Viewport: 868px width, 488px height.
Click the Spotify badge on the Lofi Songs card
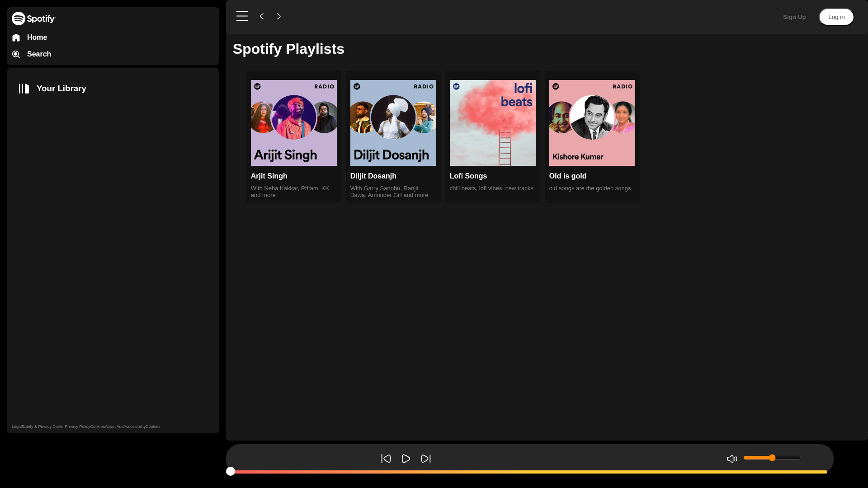457,86
